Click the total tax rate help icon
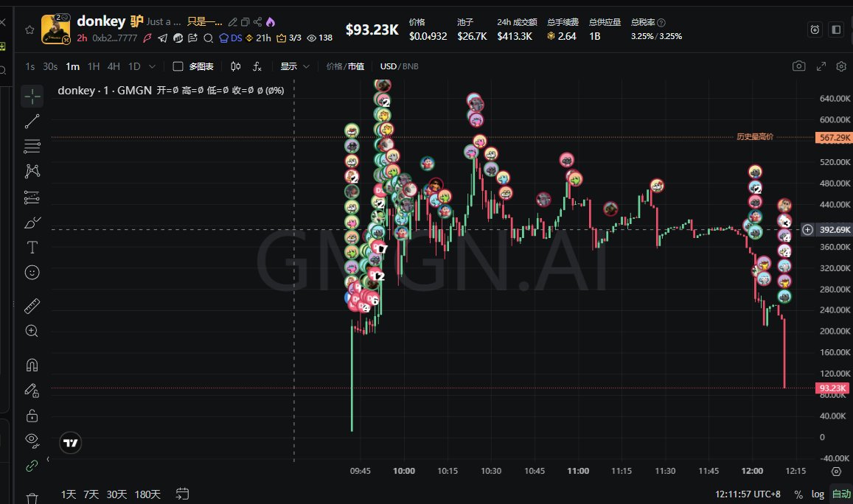Image resolution: width=853 pixels, height=504 pixels. (x=661, y=22)
